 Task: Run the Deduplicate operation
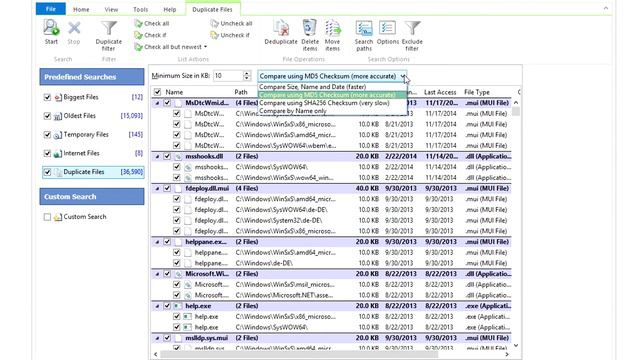tap(281, 32)
